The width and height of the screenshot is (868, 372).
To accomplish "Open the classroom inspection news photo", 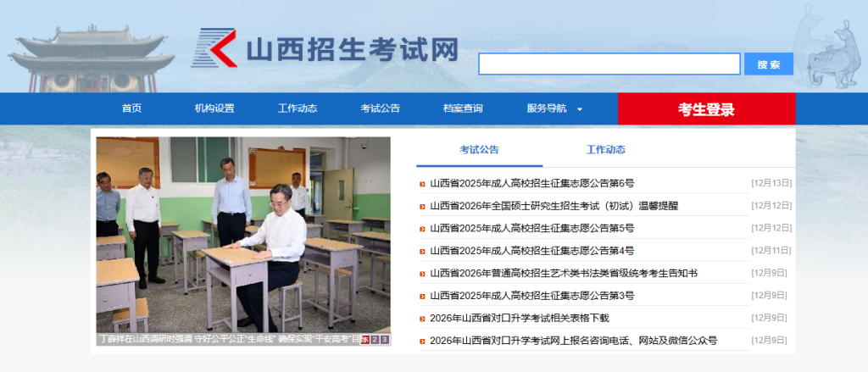I will tap(243, 235).
